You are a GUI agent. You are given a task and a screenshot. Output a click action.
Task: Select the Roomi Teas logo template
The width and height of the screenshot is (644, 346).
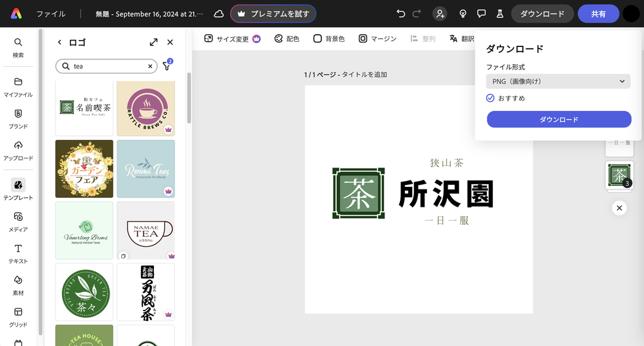coord(146,169)
